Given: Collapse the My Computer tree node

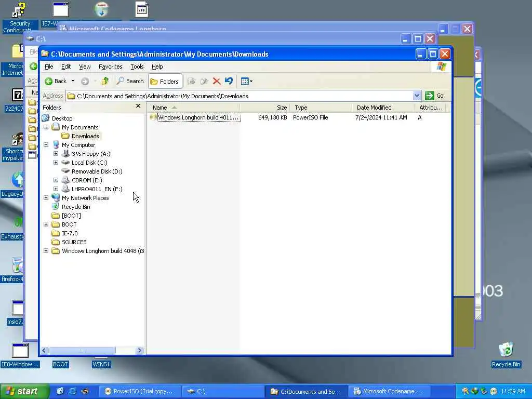Looking at the screenshot, I should coord(46,145).
